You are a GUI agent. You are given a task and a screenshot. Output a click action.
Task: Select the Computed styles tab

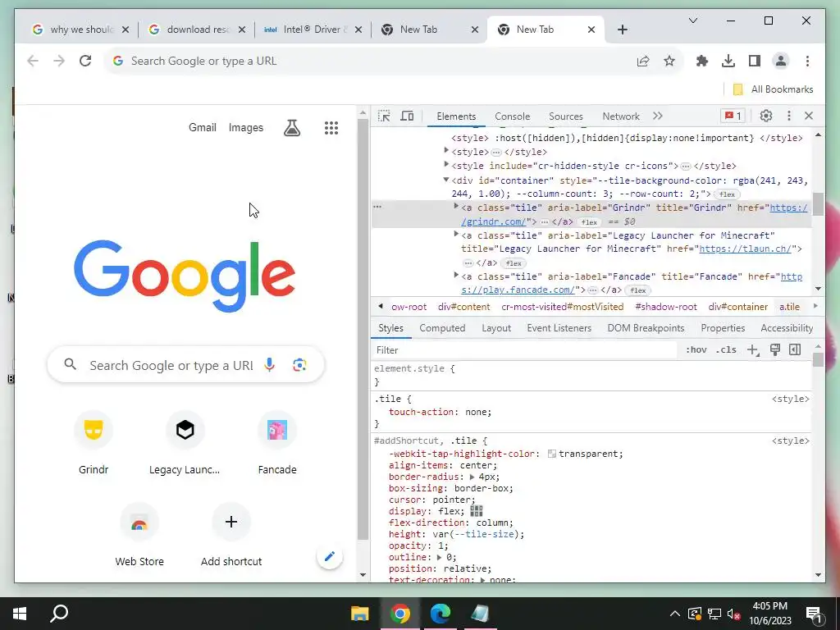coord(442,328)
